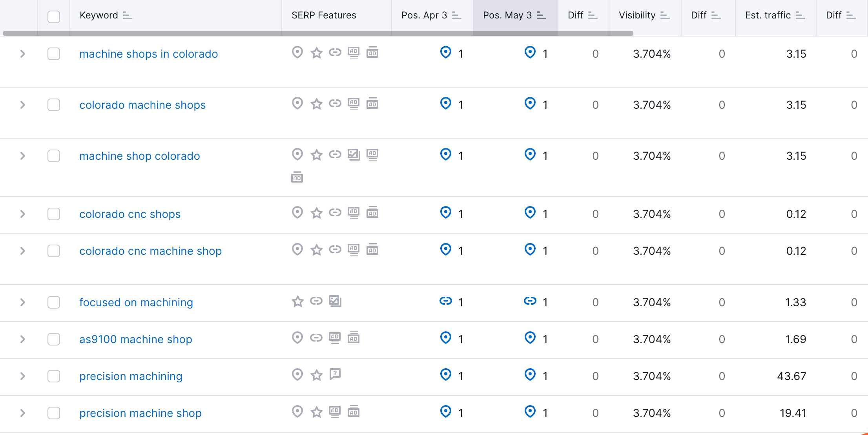Click top ads icon in colorado cnc shops row
The width and height of the screenshot is (868, 435).
354,212
